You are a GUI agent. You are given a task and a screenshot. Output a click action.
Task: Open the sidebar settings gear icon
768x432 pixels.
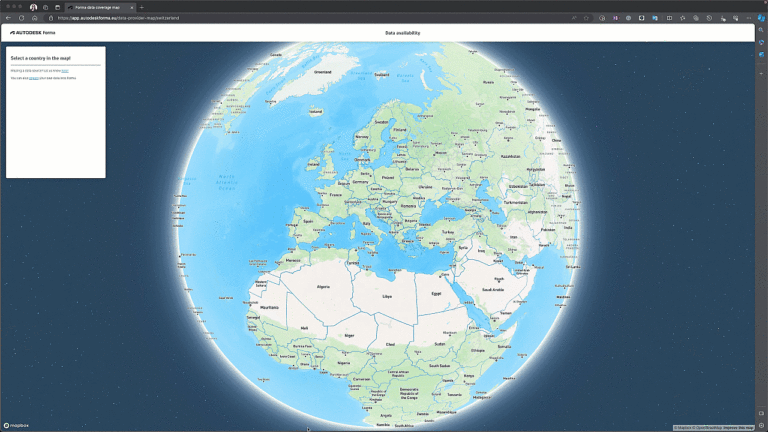coord(761,425)
